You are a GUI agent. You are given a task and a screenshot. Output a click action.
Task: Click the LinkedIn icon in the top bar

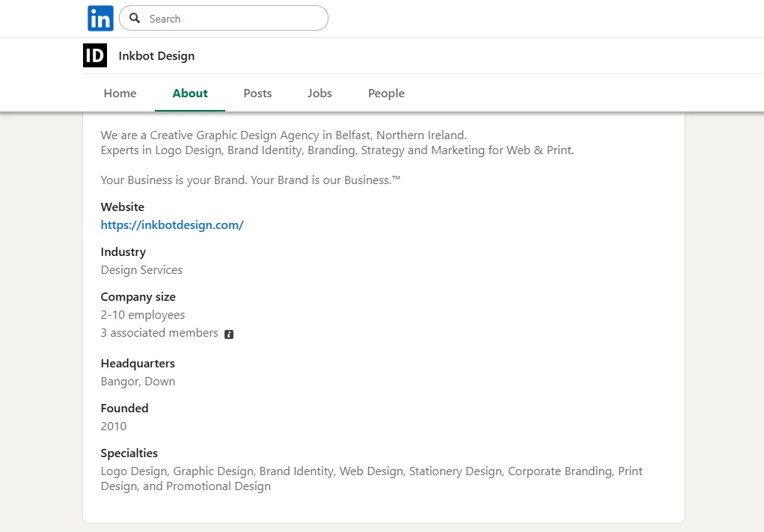pyautogui.click(x=100, y=18)
